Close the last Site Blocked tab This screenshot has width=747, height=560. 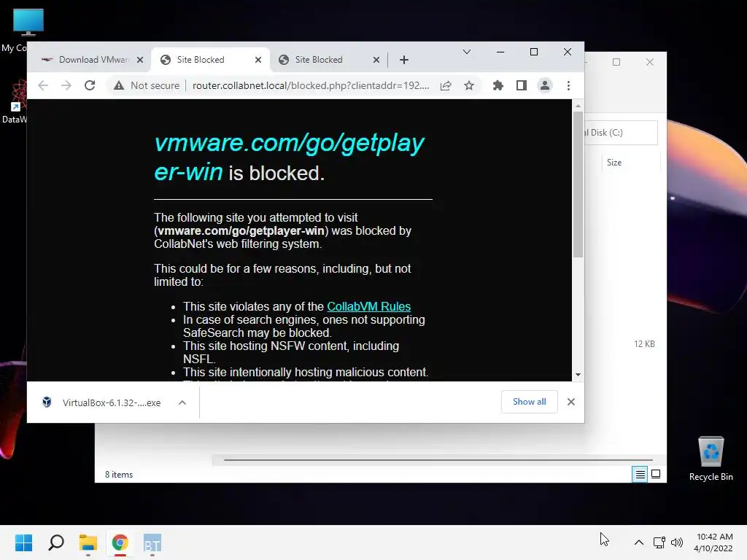coord(376,60)
